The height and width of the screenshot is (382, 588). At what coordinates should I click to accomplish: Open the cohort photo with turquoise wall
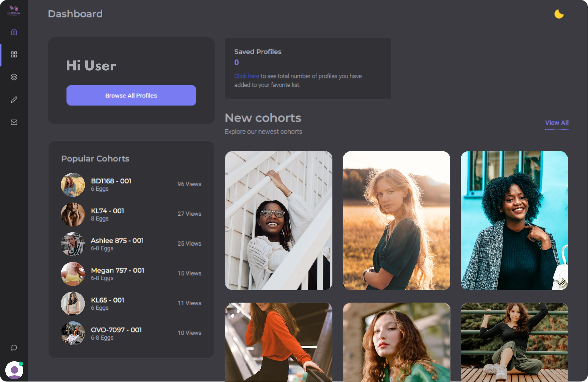(x=514, y=221)
